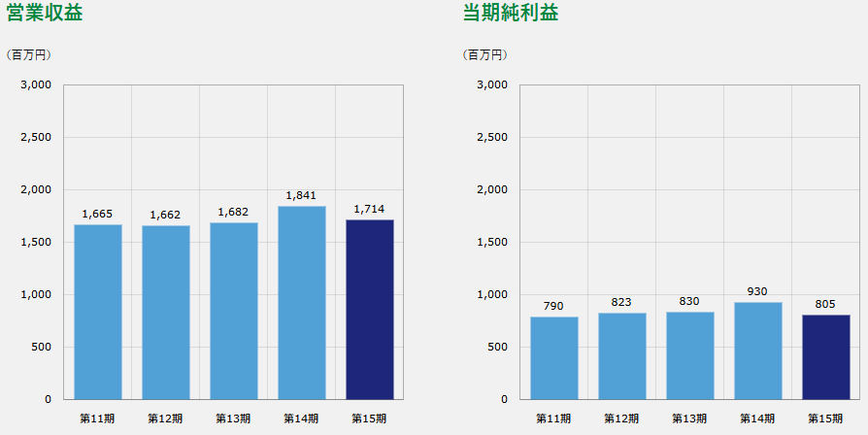Image resolution: width=868 pixels, height=435 pixels.
Task: Click the dark blue 第15期 営業収益 bar
Action: pyautogui.click(x=370, y=309)
